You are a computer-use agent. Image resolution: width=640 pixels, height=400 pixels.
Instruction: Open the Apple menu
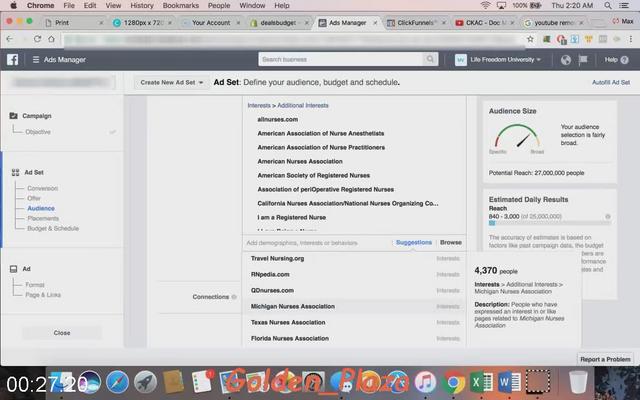tap(13, 5)
